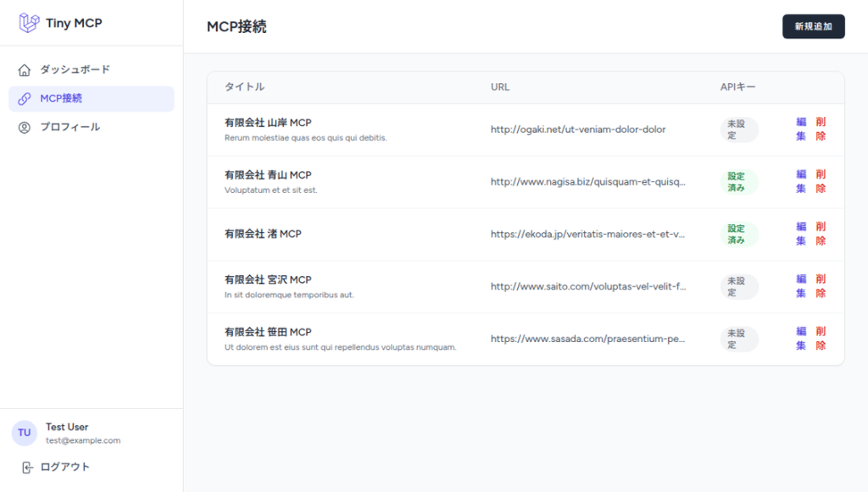Viewport: 868px width, 492px height.
Task: Click the title 有限会社 青山 MCP
Action: point(268,175)
